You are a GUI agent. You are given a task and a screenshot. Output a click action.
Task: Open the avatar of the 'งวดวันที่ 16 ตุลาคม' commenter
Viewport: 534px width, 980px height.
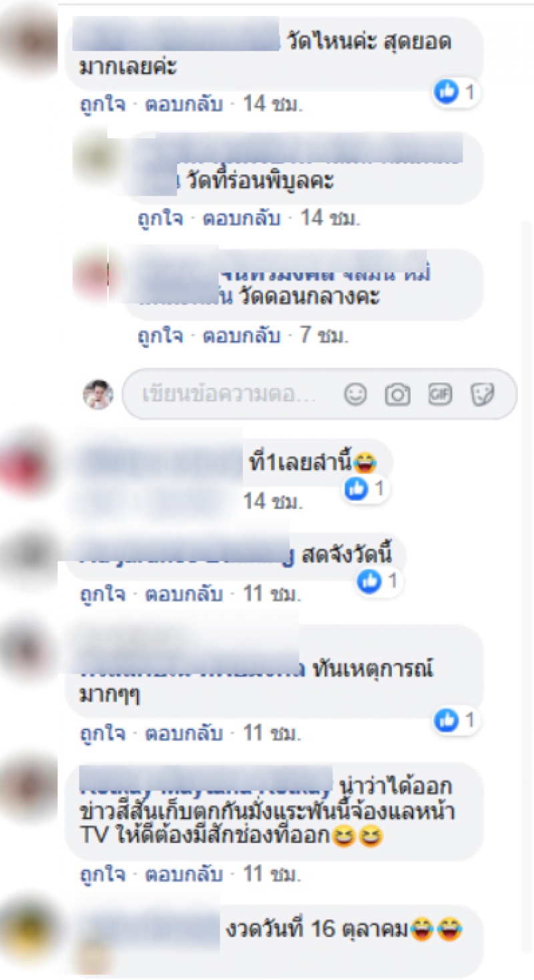point(27,928)
